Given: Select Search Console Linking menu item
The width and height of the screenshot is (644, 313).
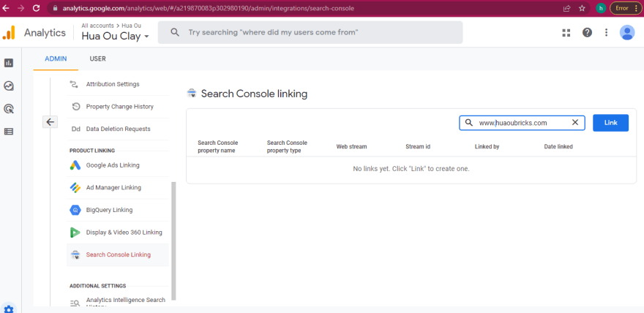Looking at the screenshot, I should [x=119, y=254].
